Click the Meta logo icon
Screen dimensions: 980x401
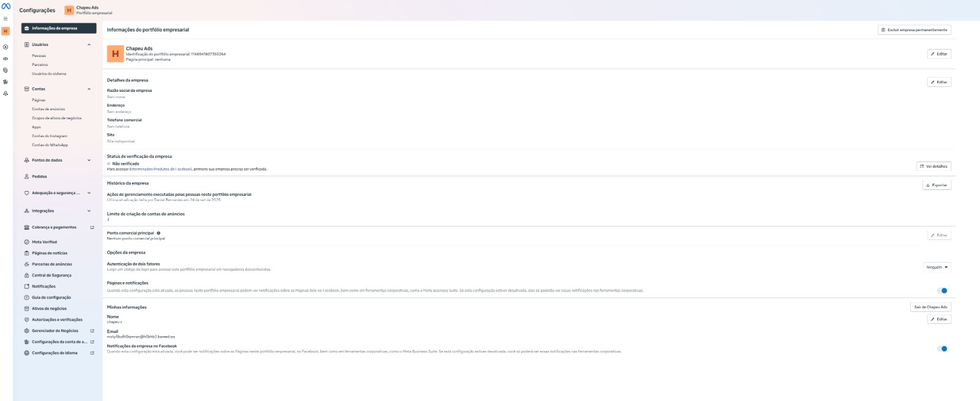[x=6, y=7]
